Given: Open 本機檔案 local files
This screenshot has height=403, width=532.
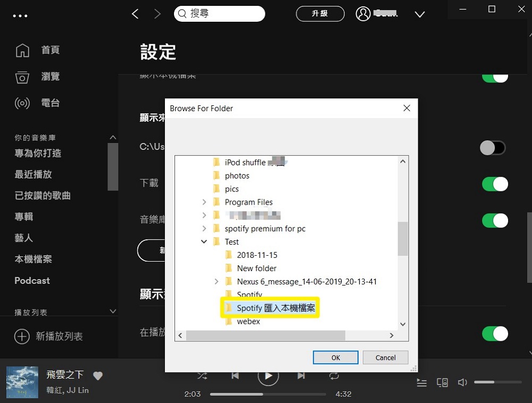Looking at the screenshot, I should (x=33, y=259).
